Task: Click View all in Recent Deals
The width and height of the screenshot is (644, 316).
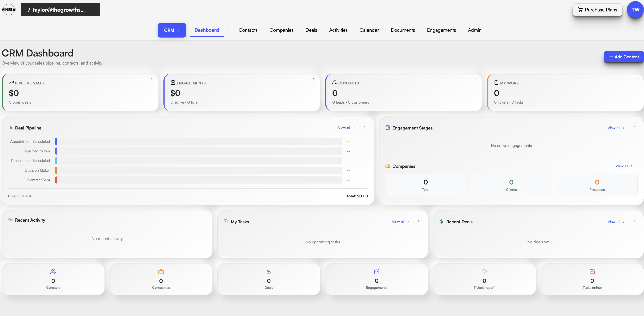Action: point(616,222)
